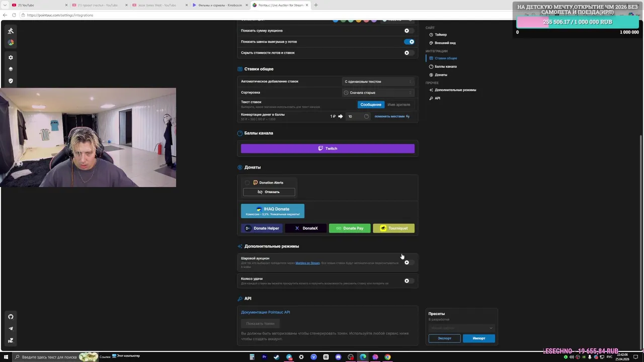The height and width of the screenshot is (362, 644).
Task: Connect DonateX integration
Action: (x=306, y=228)
